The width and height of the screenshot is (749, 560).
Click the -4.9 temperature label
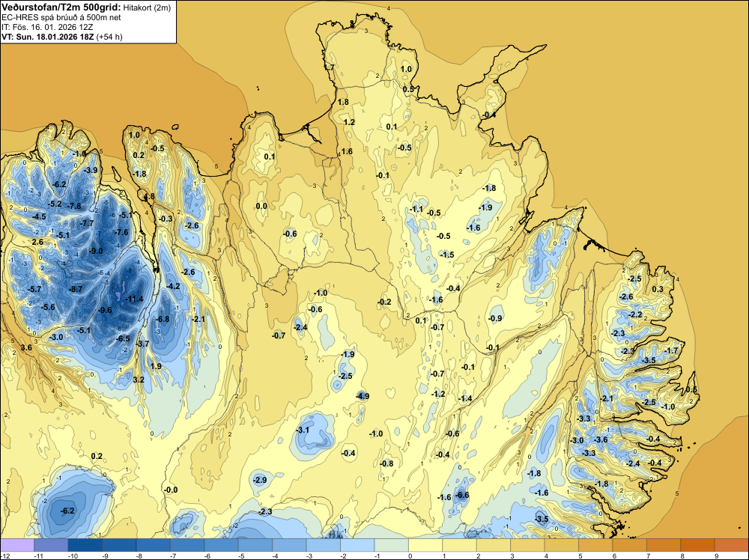(362, 396)
